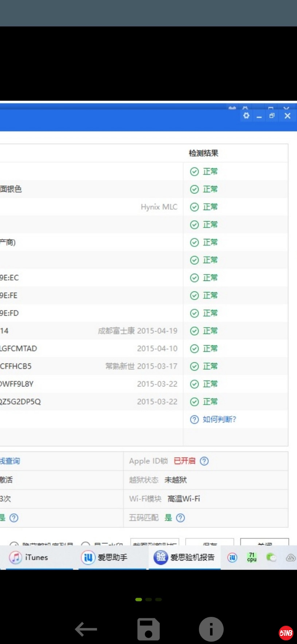
Task: Tap the back arrow at bottom
Action: (x=86, y=629)
